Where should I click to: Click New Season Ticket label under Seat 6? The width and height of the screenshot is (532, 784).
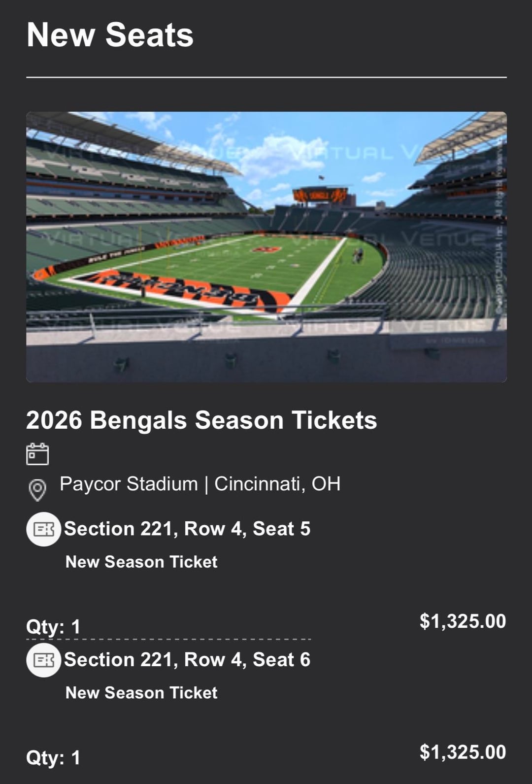[x=141, y=693]
